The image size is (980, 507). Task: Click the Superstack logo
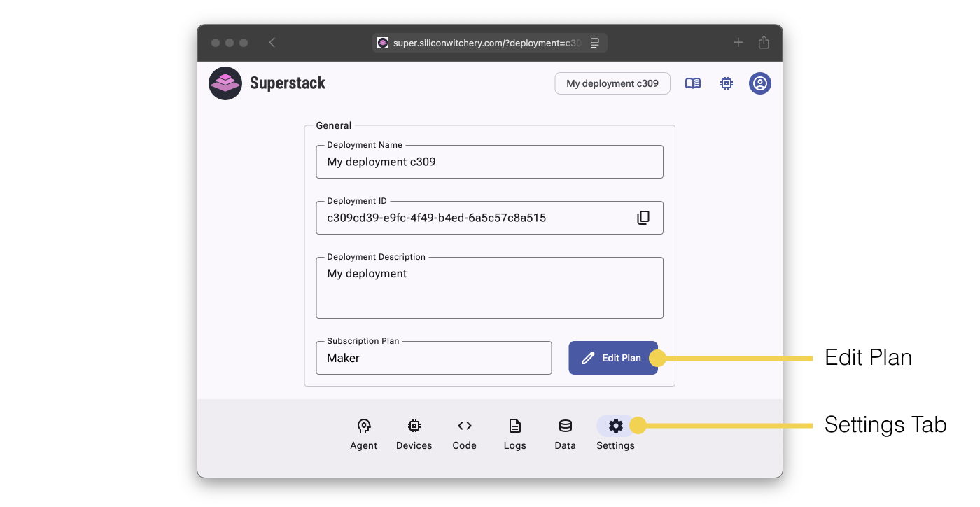tap(225, 83)
